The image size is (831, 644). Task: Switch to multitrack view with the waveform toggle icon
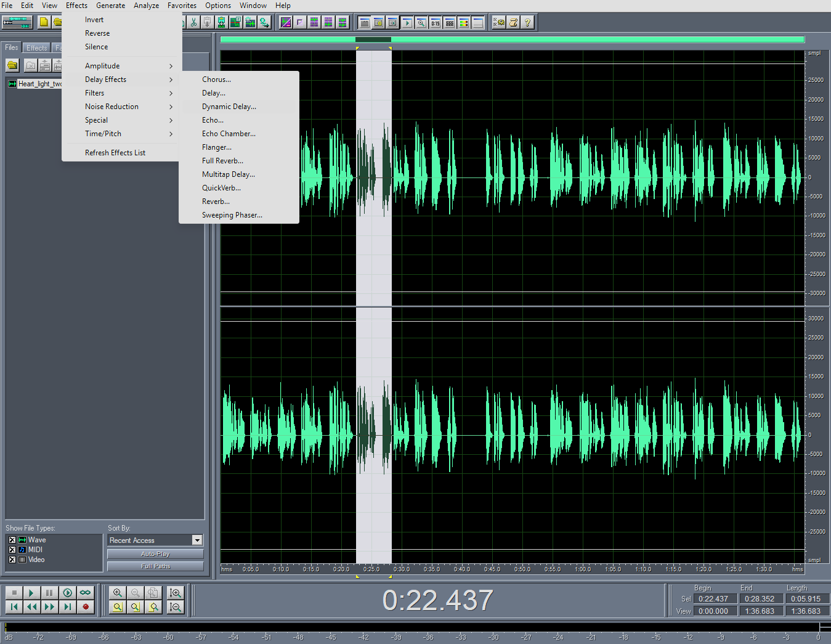pos(17,22)
